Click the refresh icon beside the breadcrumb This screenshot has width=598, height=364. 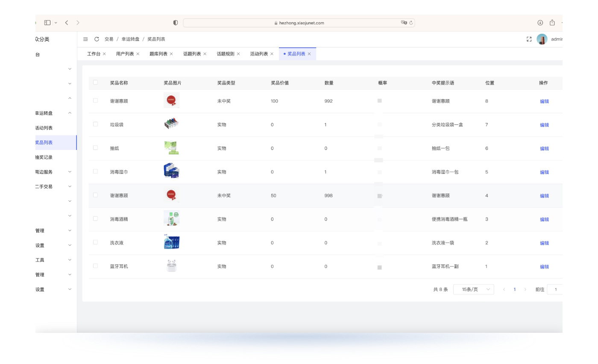pyautogui.click(x=97, y=39)
